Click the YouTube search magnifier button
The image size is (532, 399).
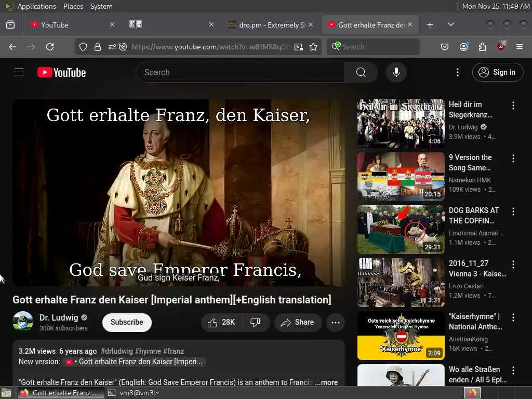click(361, 72)
